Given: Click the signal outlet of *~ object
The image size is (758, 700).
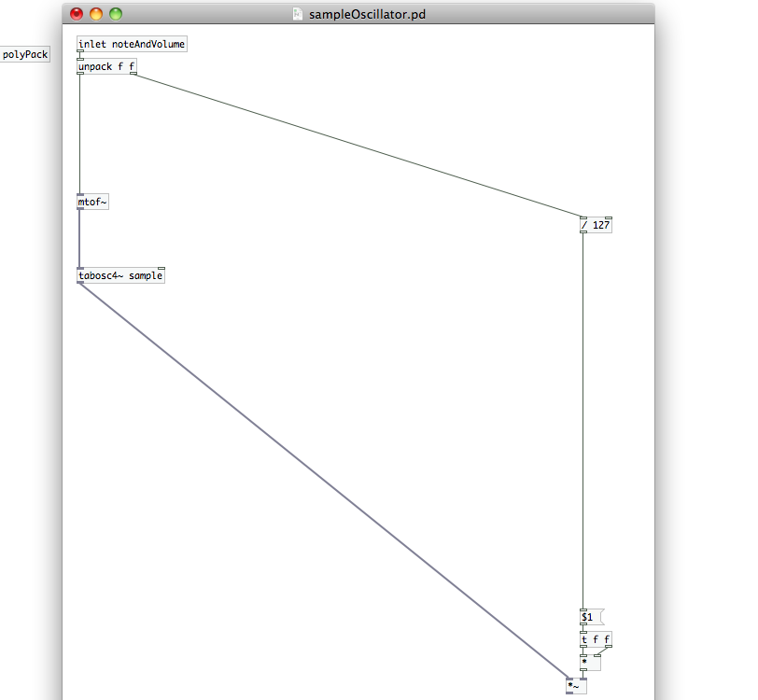Looking at the screenshot, I should (x=569, y=693).
